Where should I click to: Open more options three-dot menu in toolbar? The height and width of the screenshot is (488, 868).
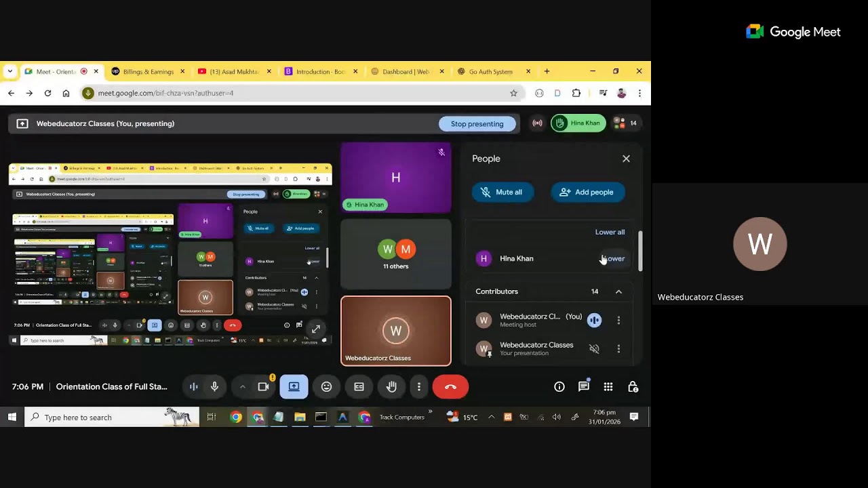pos(419,386)
